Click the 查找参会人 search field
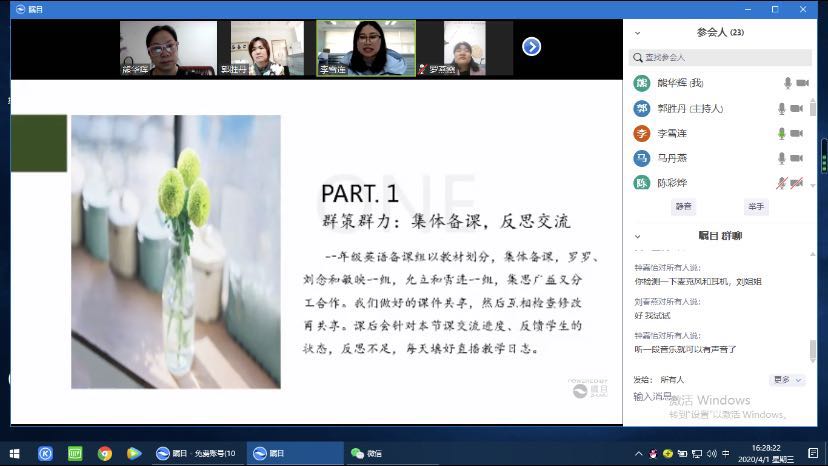The height and width of the screenshot is (466, 828). coord(720,58)
